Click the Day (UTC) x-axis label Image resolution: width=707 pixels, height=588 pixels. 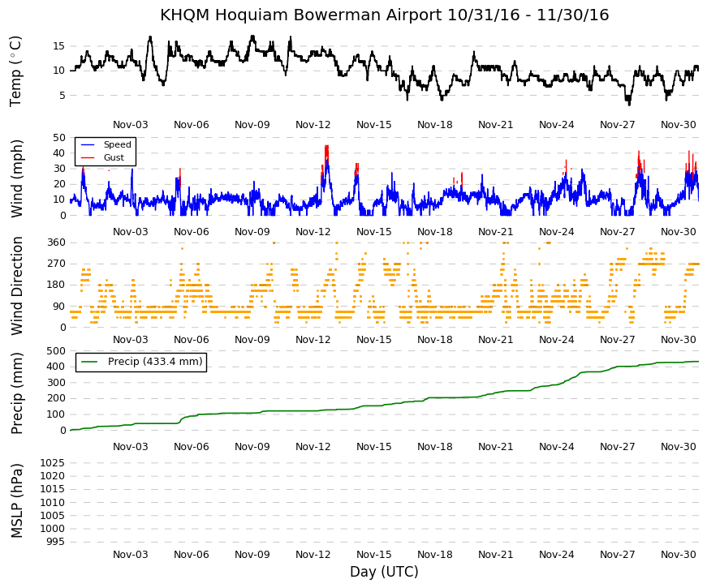pyautogui.click(x=384, y=572)
